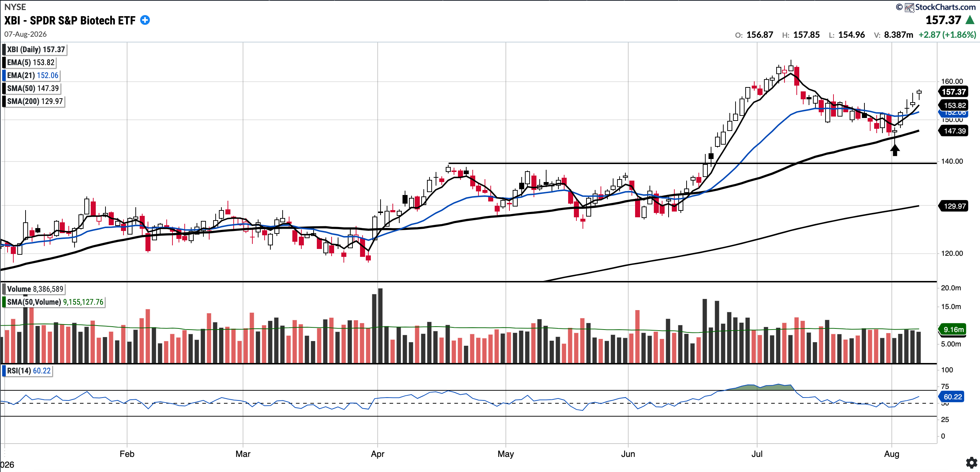Click the low price value 154.96
The width and height of the screenshot is (980, 472).
[851, 35]
